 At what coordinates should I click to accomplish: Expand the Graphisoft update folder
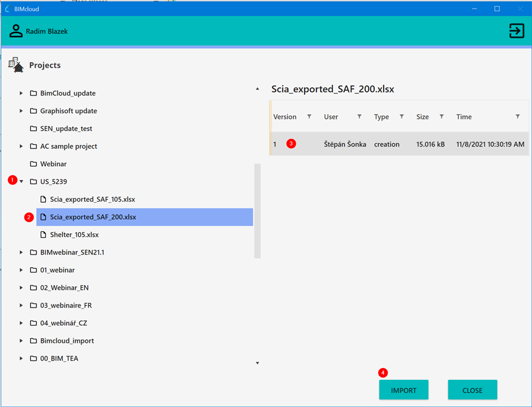coord(21,111)
